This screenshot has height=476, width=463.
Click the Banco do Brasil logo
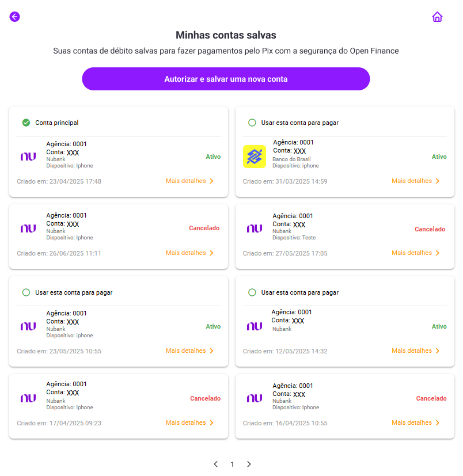click(x=255, y=157)
